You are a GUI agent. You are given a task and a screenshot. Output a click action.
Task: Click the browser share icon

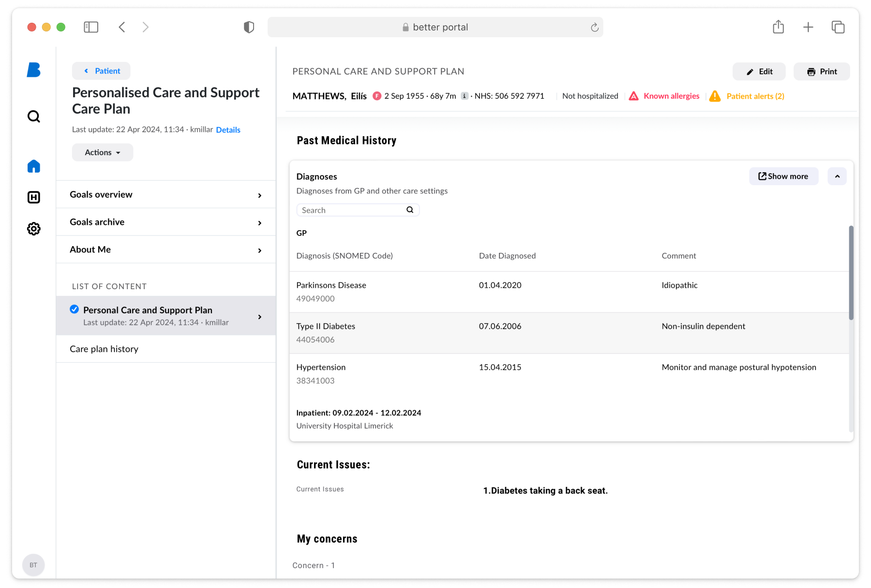(x=778, y=27)
